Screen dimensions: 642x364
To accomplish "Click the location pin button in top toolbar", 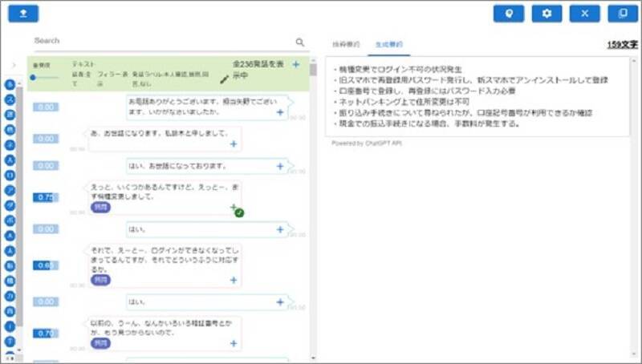I will click(x=509, y=14).
